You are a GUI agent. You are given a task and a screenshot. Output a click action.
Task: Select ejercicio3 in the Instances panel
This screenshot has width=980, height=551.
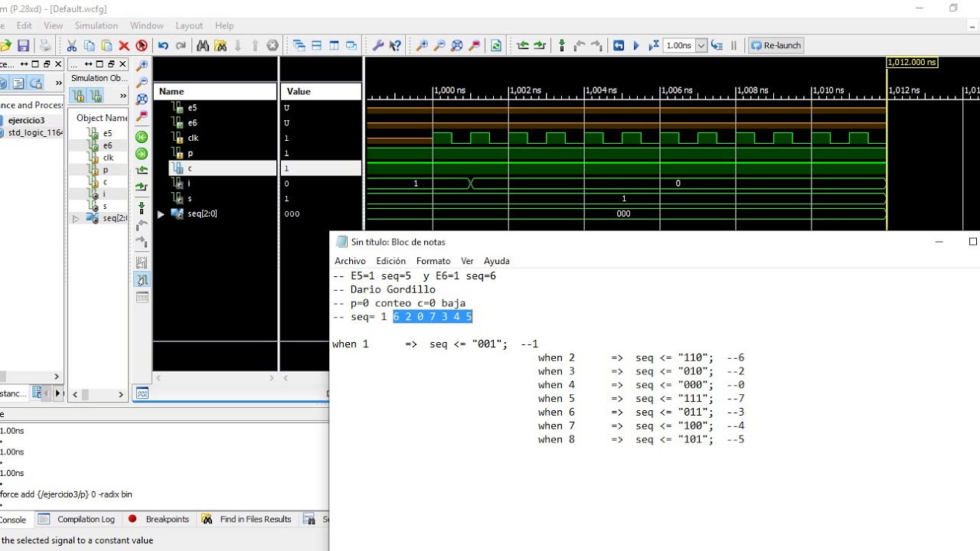26,120
